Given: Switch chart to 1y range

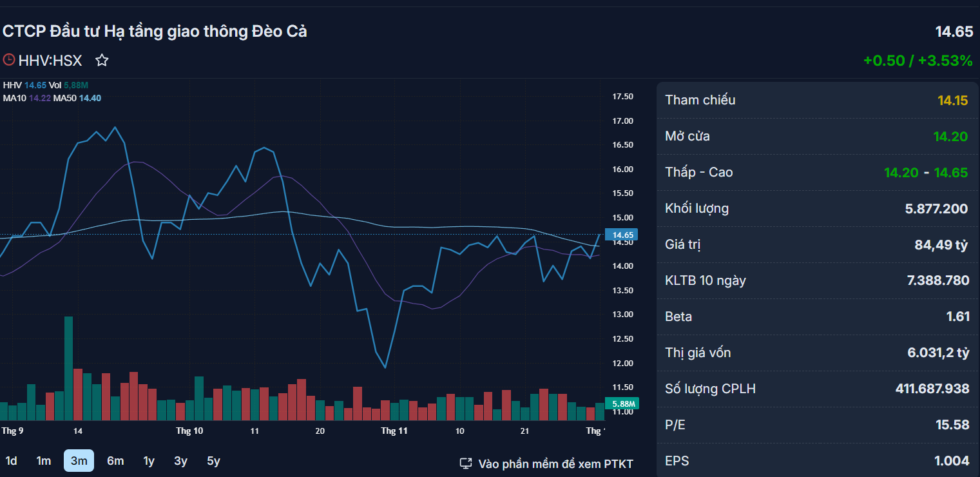Looking at the screenshot, I should (x=149, y=461).
